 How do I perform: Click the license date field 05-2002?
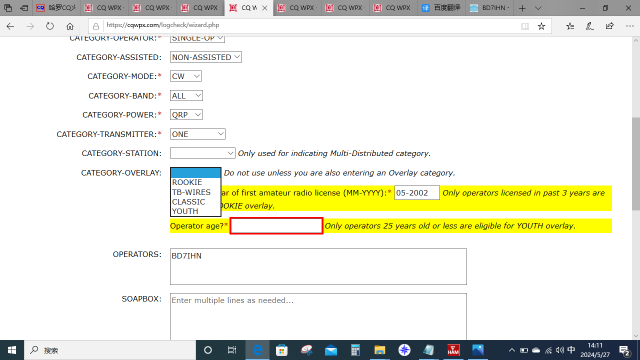[x=417, y=193]
